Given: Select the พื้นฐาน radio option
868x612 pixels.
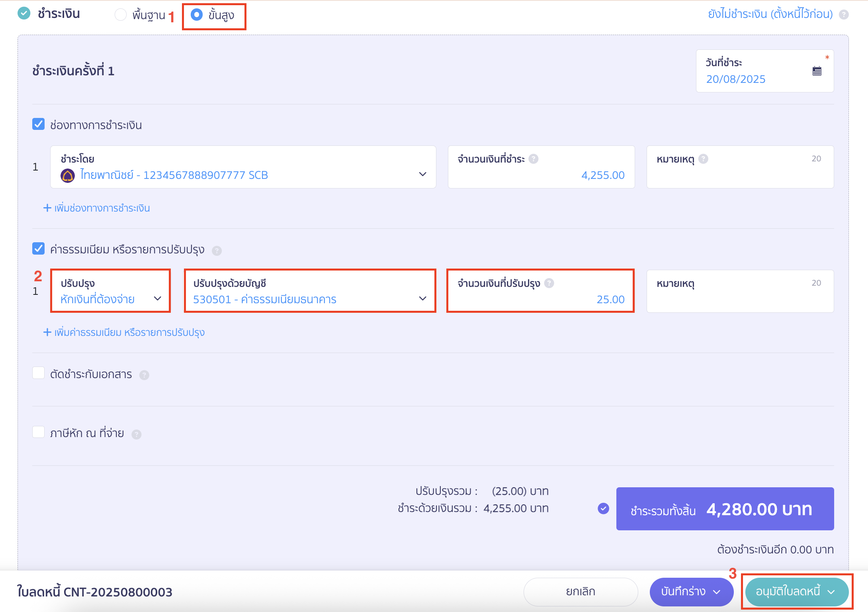Looking at the screenshot, I should [121, 15].
